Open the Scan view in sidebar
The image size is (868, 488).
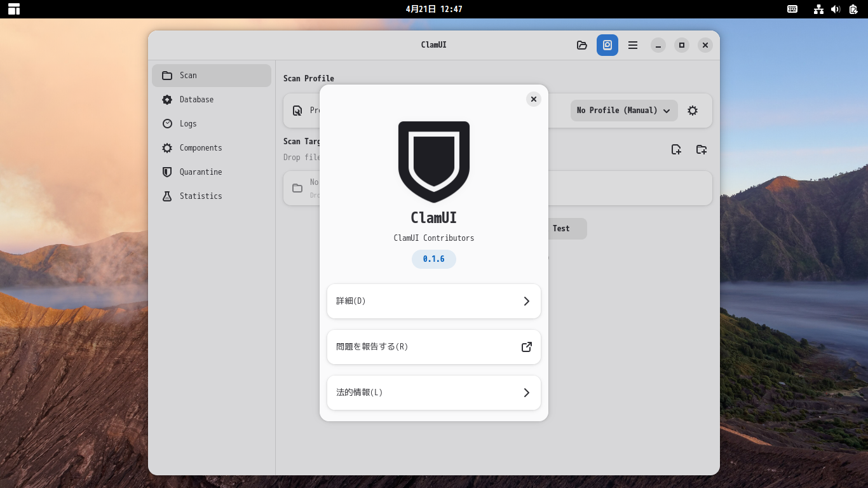click(212, 76)
